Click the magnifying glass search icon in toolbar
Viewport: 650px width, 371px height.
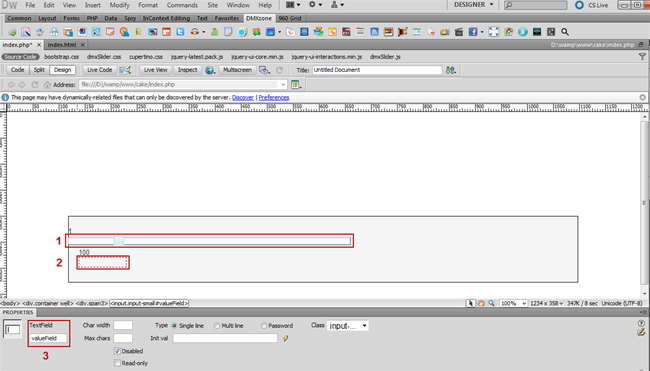tap(565, 32)
